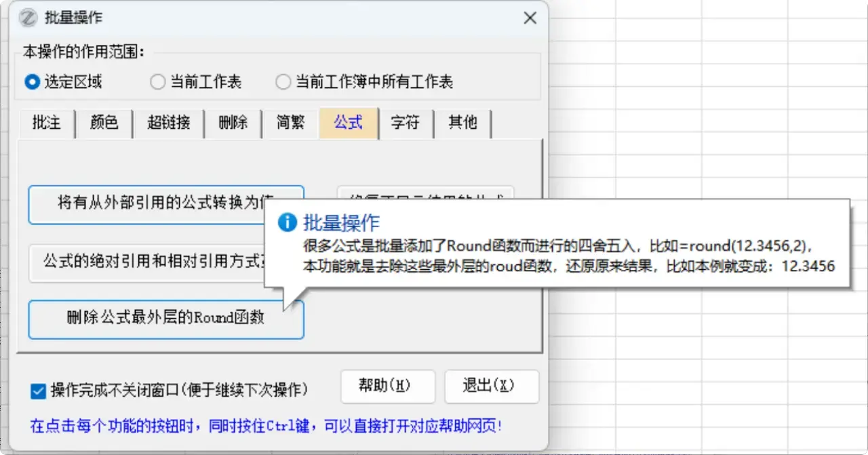868x455 pixels.
Task: Open the 字符 tab
Action: coord(406,123)
